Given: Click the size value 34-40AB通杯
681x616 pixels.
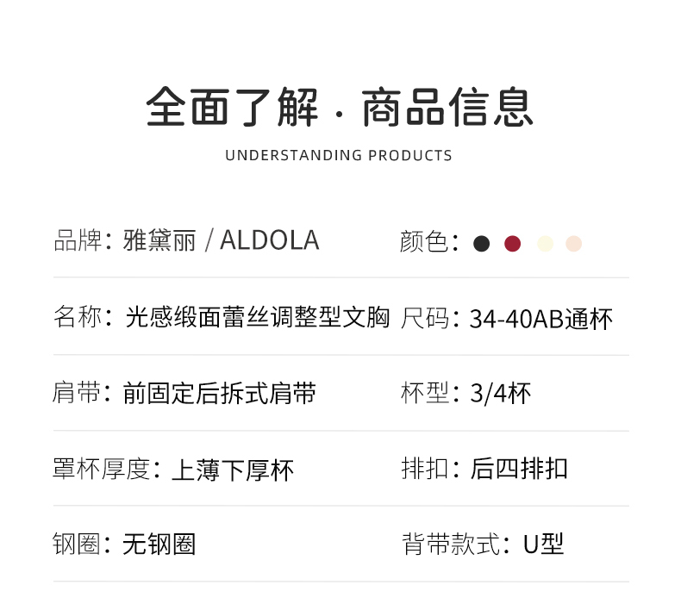Looking at the screenshot, I should point(540,319).
